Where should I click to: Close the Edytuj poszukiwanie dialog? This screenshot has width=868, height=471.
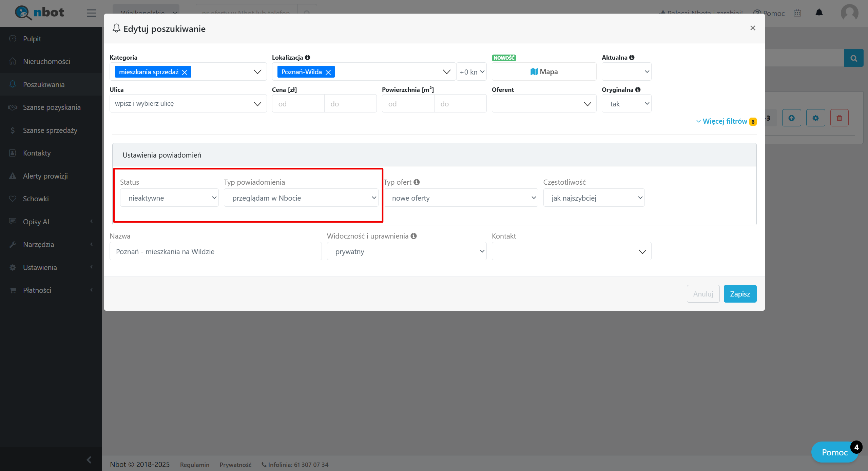pyautogui.click(x=753, y=28)
